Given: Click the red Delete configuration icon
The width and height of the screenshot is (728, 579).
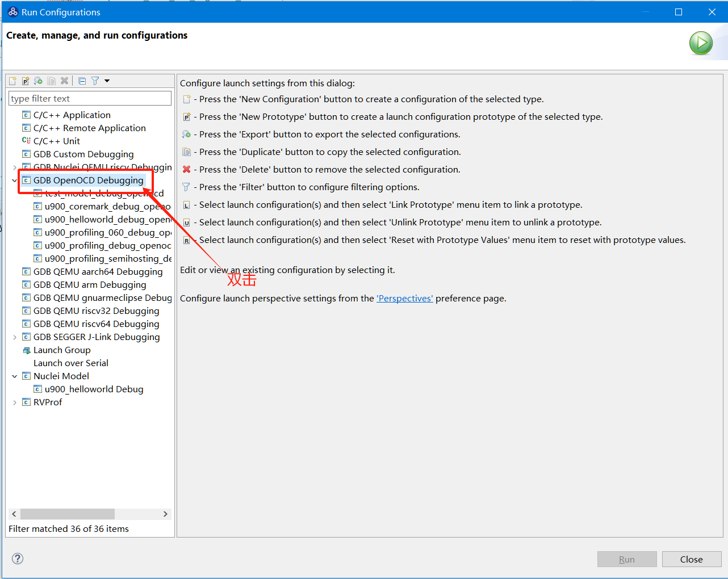Looking at the screenshot, I should click(64, 81).
